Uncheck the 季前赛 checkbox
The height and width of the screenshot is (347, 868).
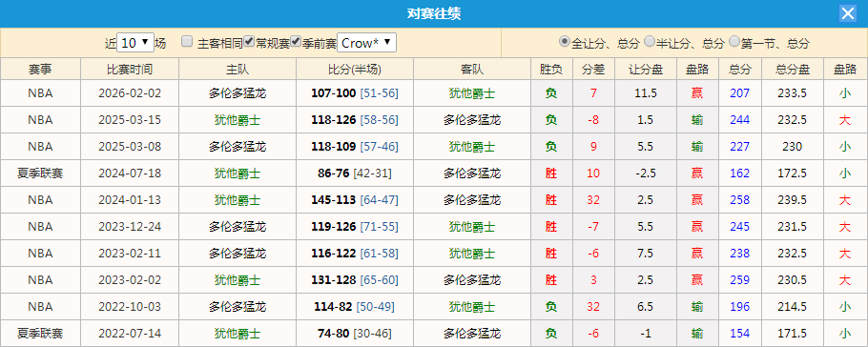296,41
